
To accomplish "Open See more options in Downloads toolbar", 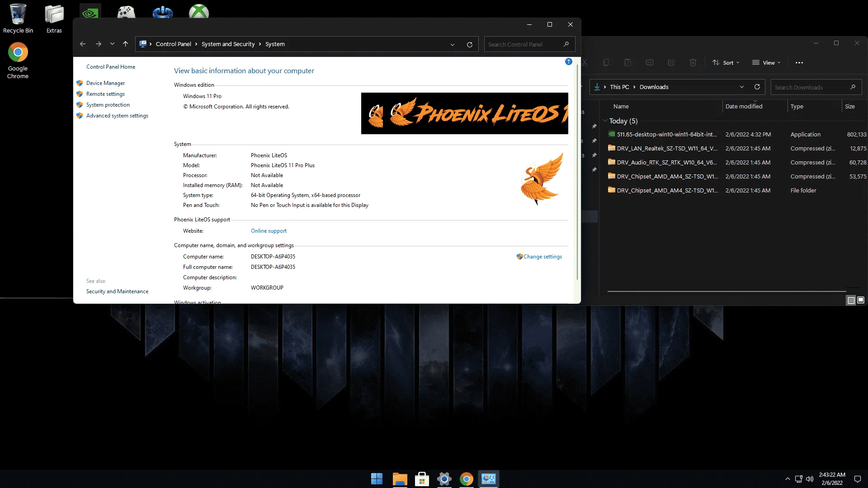I will [x=799, y=63].
